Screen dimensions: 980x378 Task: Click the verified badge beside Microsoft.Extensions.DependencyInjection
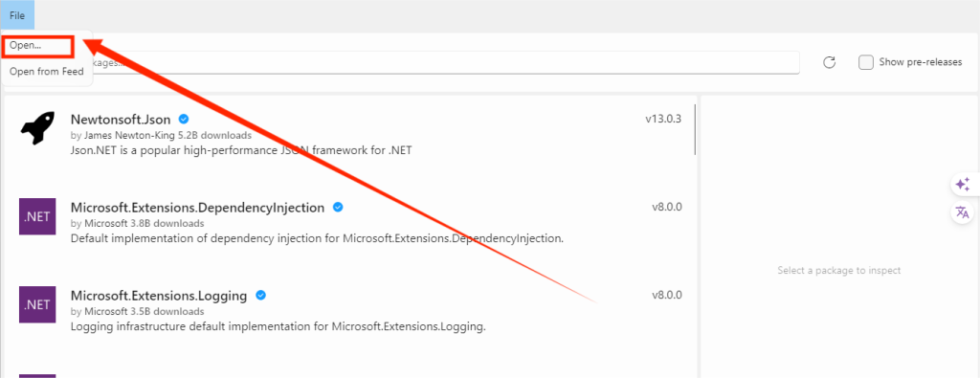coord(338,207)
